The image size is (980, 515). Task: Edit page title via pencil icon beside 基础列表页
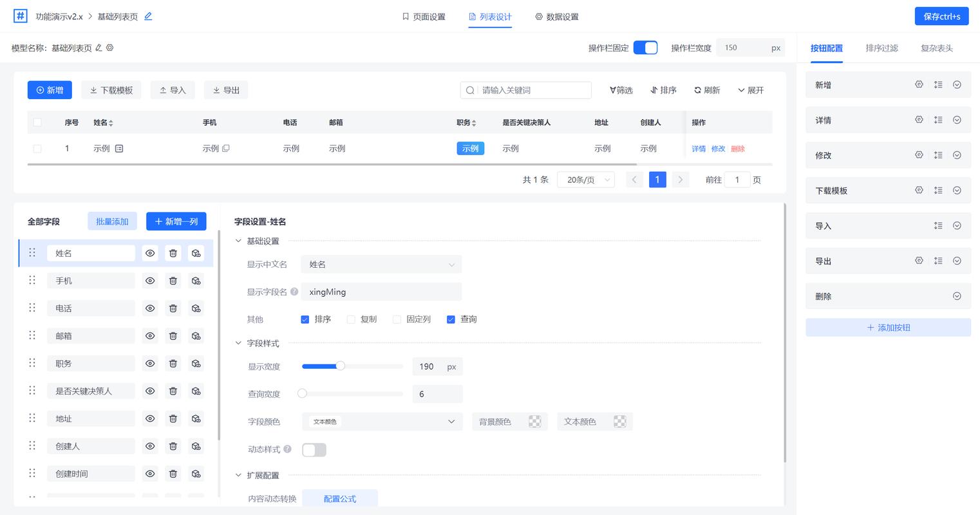(x=148, y=16)
